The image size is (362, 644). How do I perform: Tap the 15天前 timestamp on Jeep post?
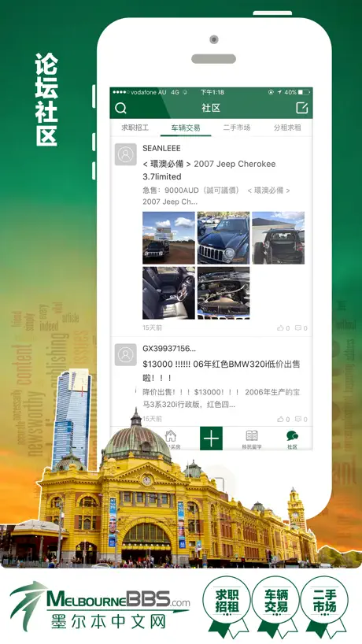[x=152, y=328]
